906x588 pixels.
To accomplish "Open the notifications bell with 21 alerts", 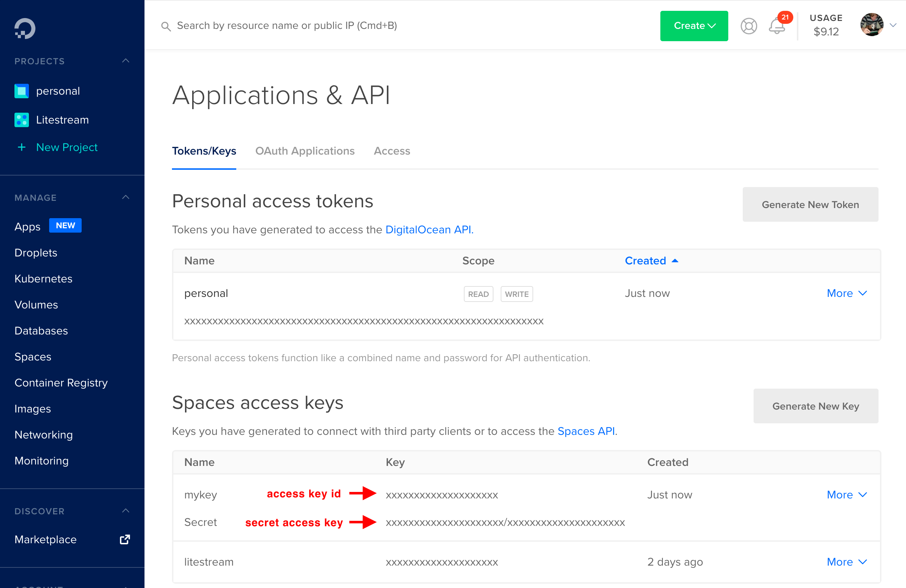I will (x=777, y=26).
